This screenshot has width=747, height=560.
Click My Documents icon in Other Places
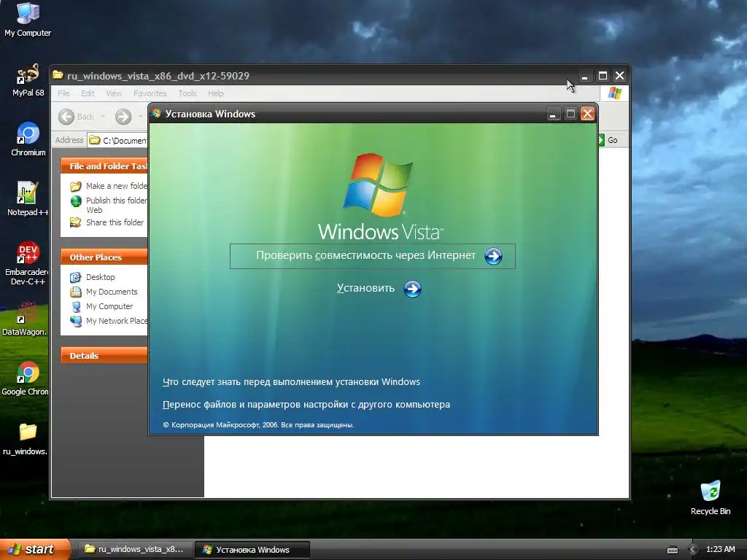(x=76, y=292)
